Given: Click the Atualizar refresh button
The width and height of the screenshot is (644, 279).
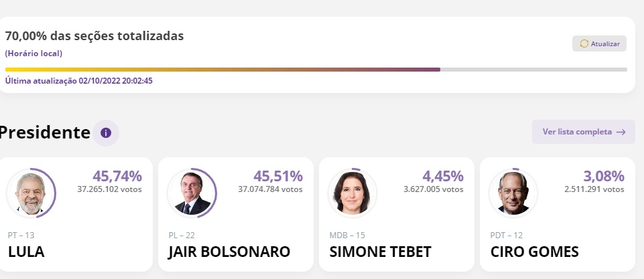Looking at the screenshot, I should point(599,43).
